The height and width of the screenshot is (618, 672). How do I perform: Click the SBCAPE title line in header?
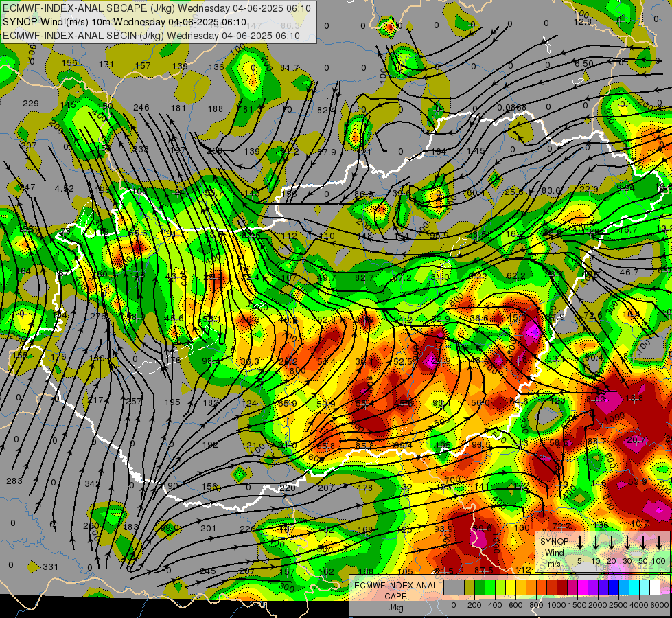157,8
